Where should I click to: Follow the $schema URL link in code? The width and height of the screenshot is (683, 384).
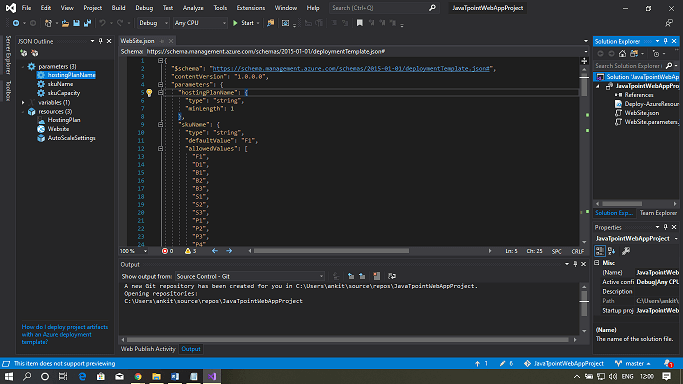[351, 68]
